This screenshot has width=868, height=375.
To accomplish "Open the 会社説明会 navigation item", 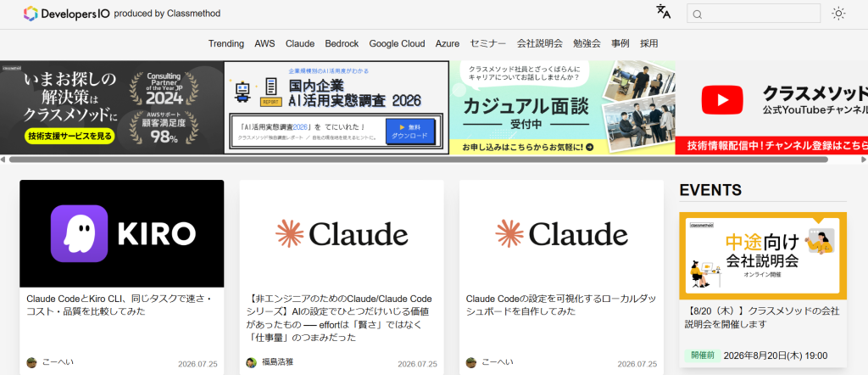I will coord(540,44).
